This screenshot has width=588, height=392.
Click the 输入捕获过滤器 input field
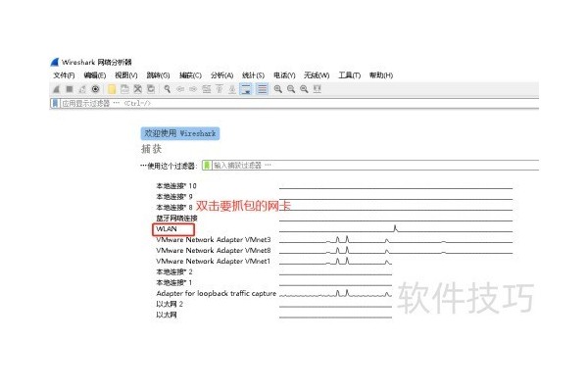375,166
